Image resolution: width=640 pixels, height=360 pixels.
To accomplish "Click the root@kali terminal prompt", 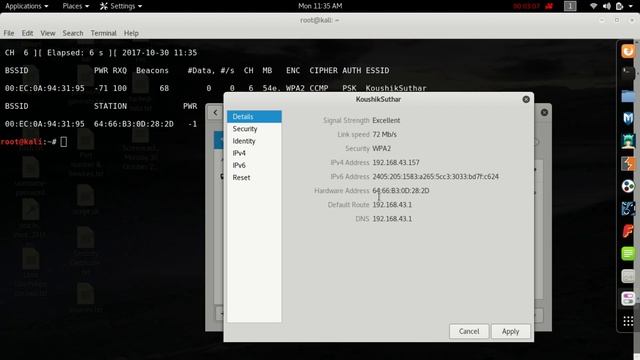I will [28, 142].
